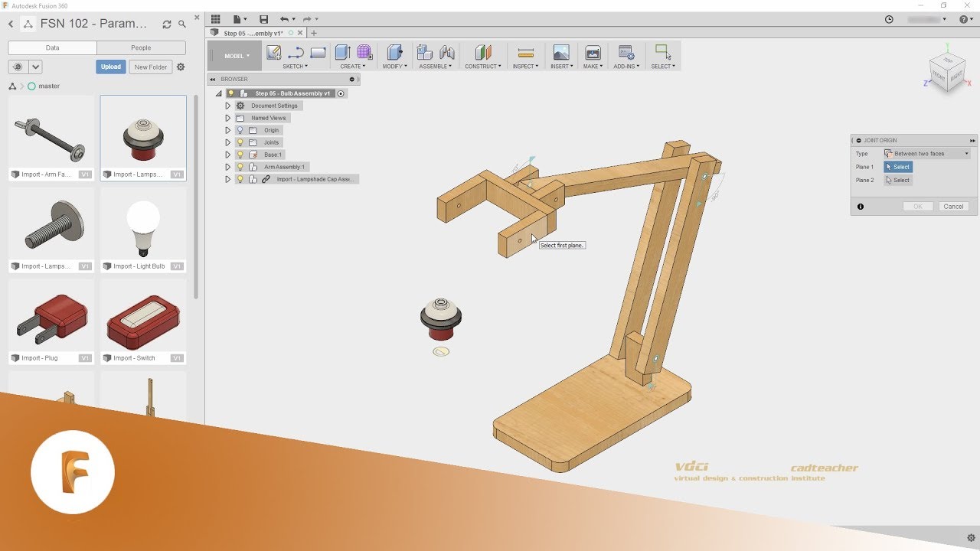
Task: Expand the Base:1 component node
Action: pyautogui.click(x=227, y=155)
